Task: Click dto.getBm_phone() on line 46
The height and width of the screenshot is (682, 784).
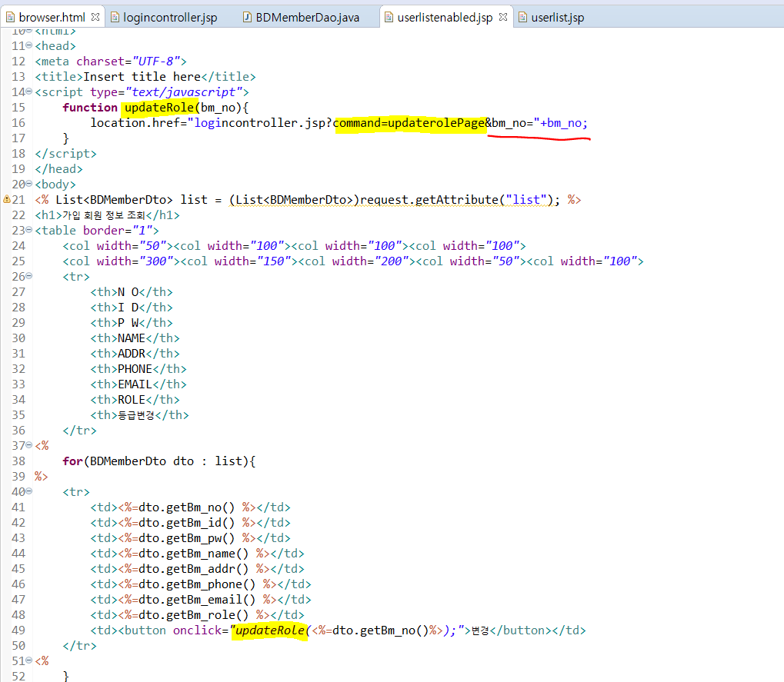Action: click(x=197, y=584)
